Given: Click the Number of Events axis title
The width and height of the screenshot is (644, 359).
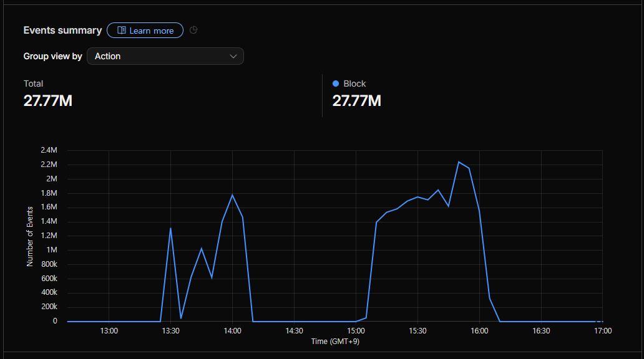Looking at the screenshot, I should click(29, 237).
